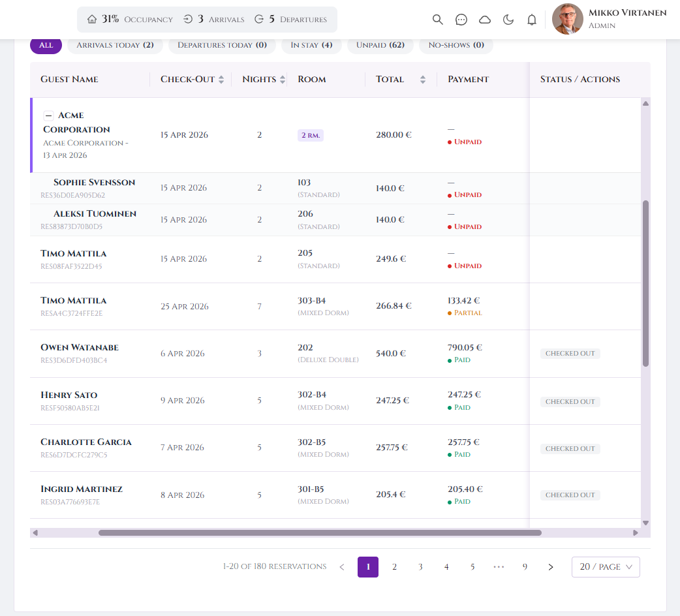Click Mikko Virtanen profile avatar
Screen dimensions: 680x616
pyautogui.click(x=567, y=20)
